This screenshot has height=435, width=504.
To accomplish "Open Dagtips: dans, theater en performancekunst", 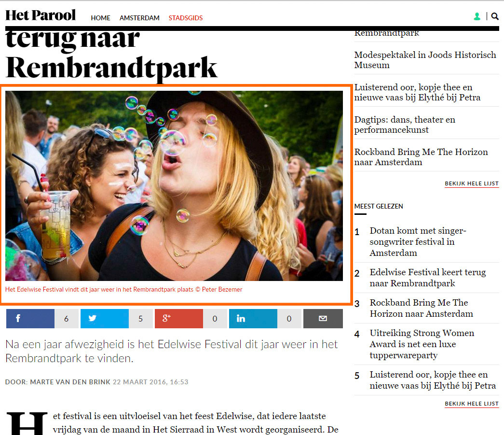I will [x=405, y=125].
